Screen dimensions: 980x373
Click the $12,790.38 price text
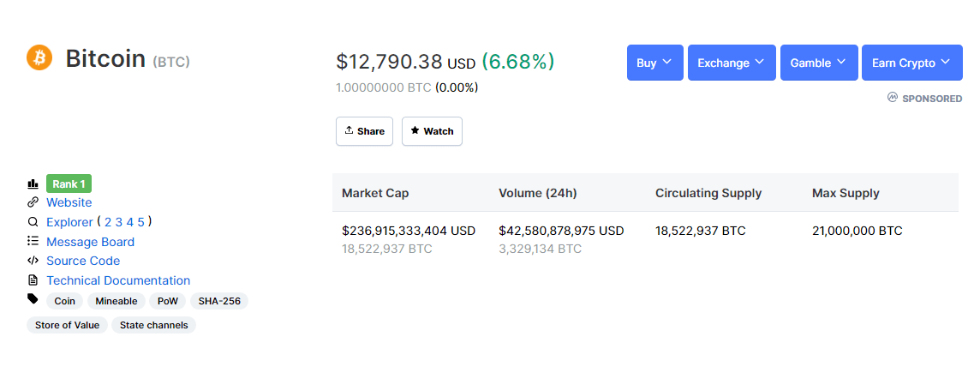point(389,62)
